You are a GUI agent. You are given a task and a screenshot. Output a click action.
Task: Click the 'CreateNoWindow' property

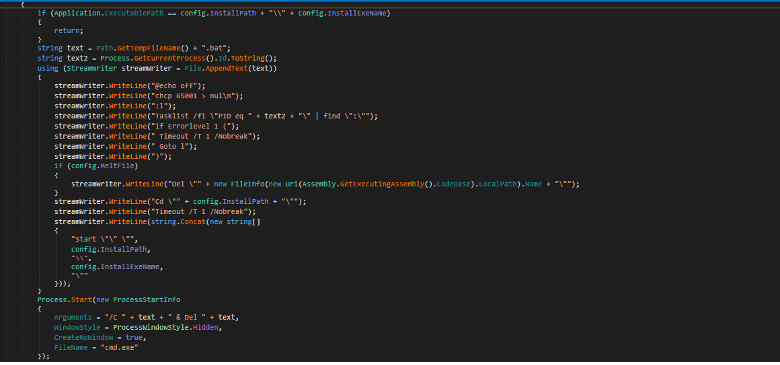tap(84, 337)
